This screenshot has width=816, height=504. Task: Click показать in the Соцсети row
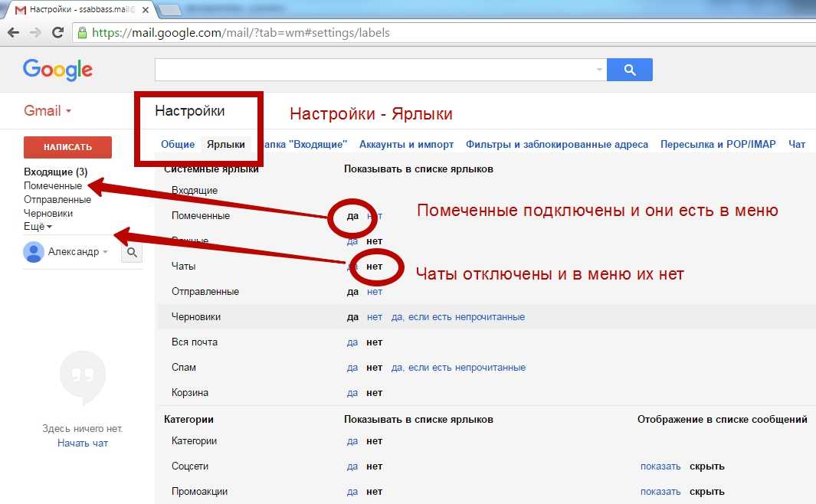(660, 466)
